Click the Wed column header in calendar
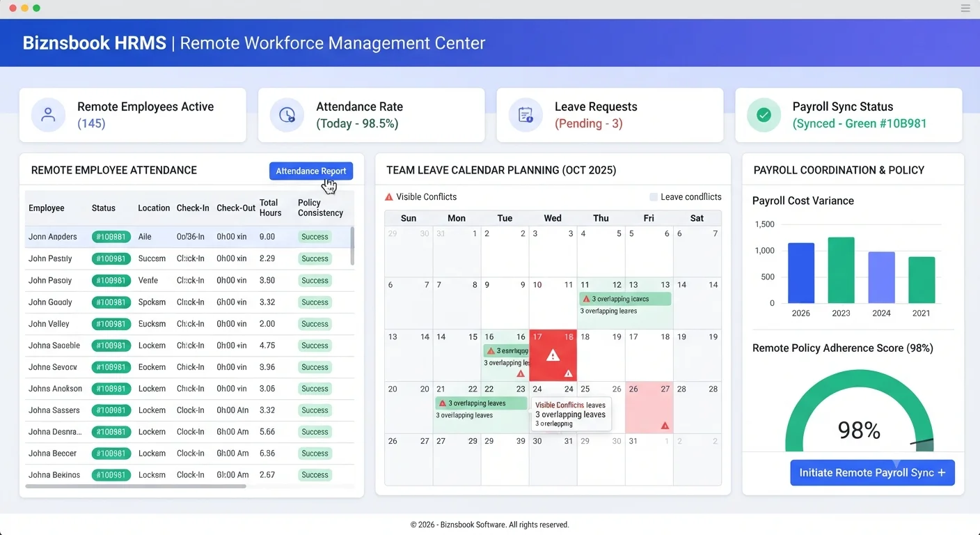This screenshot has width=980, height=535. coord(553,218)
